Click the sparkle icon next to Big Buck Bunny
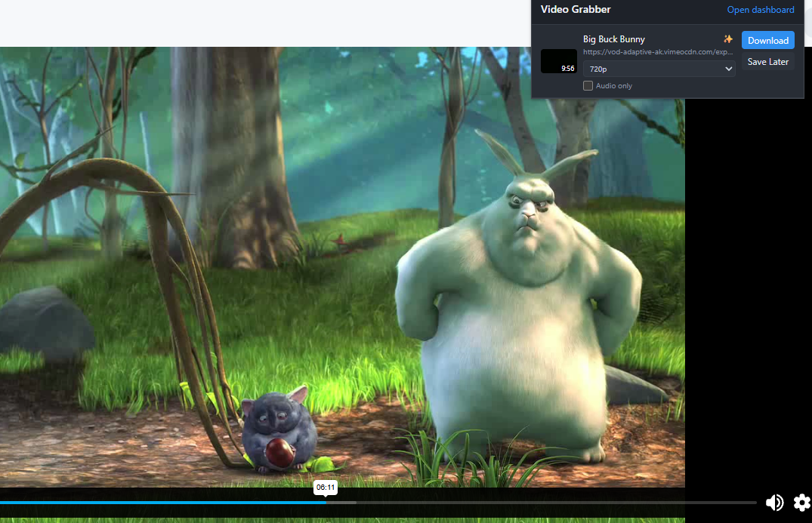The width and height of the screenshot is (812, 523). click(x=728, y=38)
